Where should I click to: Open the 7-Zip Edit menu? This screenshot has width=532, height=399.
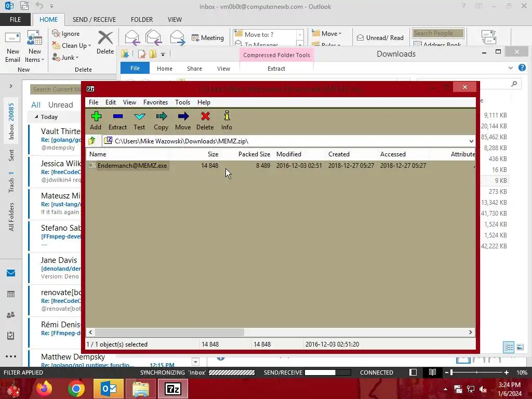(111, 102)
